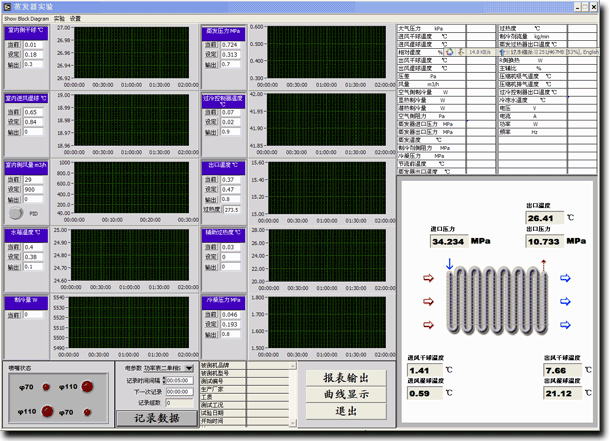Click the LabVIEW window icon in title bar

(8, 6)
